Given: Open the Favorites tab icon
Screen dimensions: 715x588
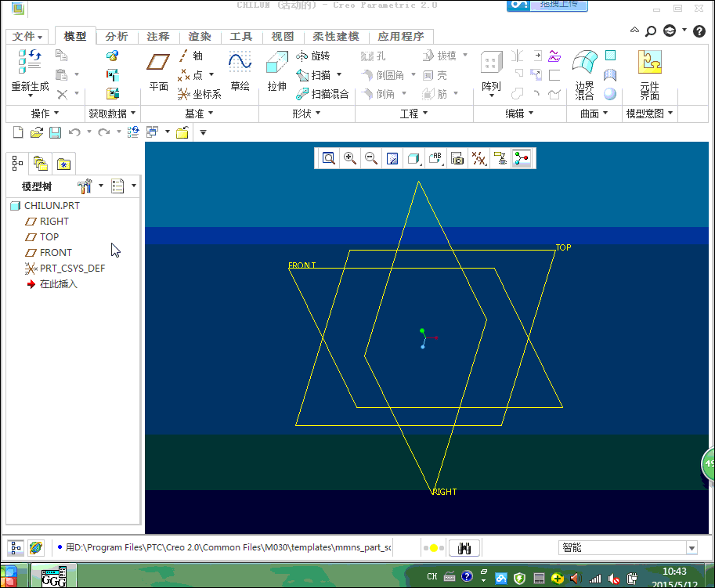Looking at the screenshot, I should (63, 164).
